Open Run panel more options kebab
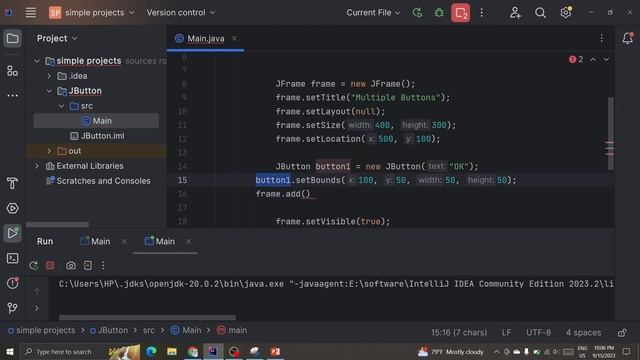Viewport: 640px width, 360px height. 103,266
